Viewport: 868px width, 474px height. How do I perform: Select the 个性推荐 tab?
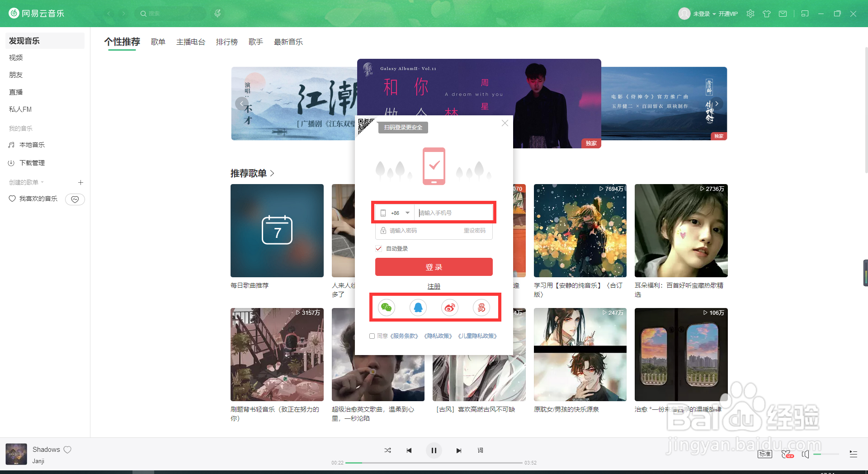pyautogui.click(x=122, y=42)
